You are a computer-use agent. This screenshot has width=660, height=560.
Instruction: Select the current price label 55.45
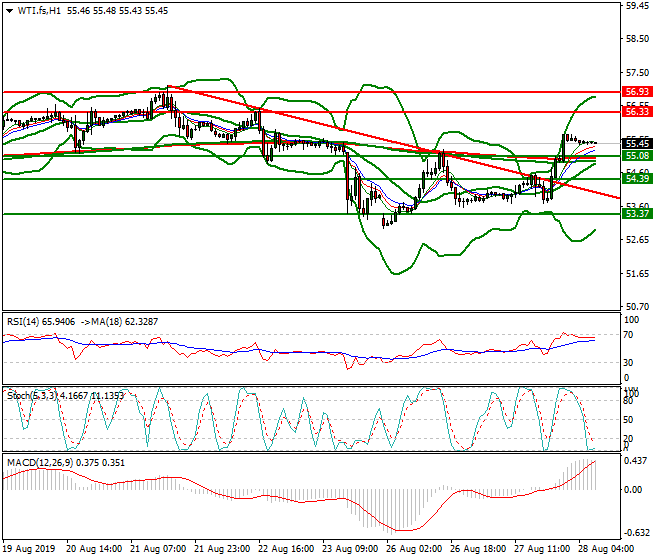click(x=637, y=144)
